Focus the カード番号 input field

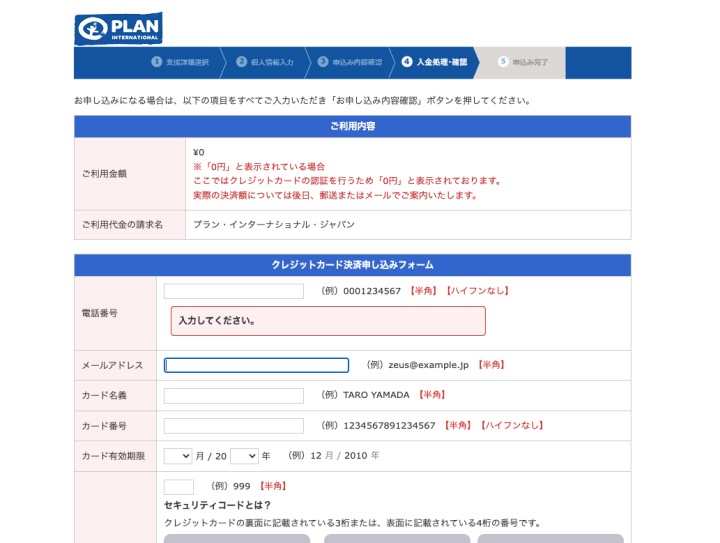[x=234, y=426]
